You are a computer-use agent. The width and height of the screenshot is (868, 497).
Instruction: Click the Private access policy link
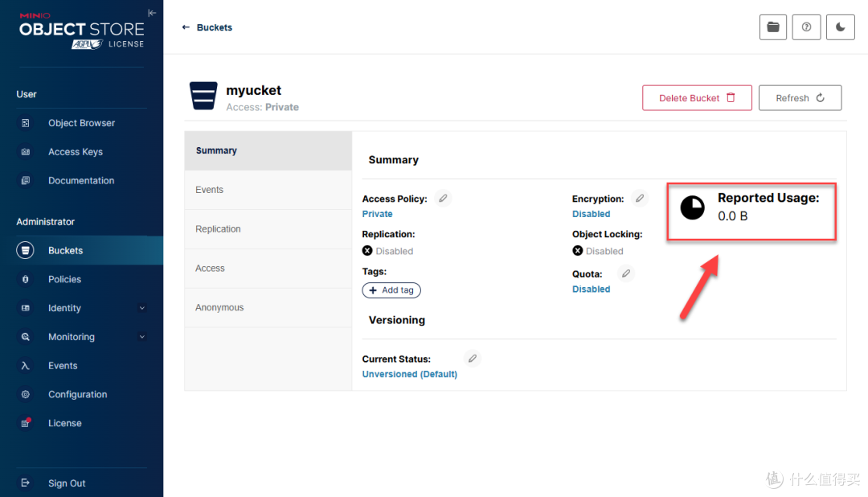point(378,214)
